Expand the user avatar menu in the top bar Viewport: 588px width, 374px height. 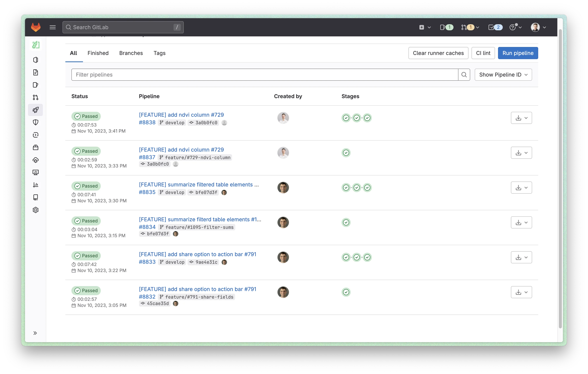click(538, 27)
